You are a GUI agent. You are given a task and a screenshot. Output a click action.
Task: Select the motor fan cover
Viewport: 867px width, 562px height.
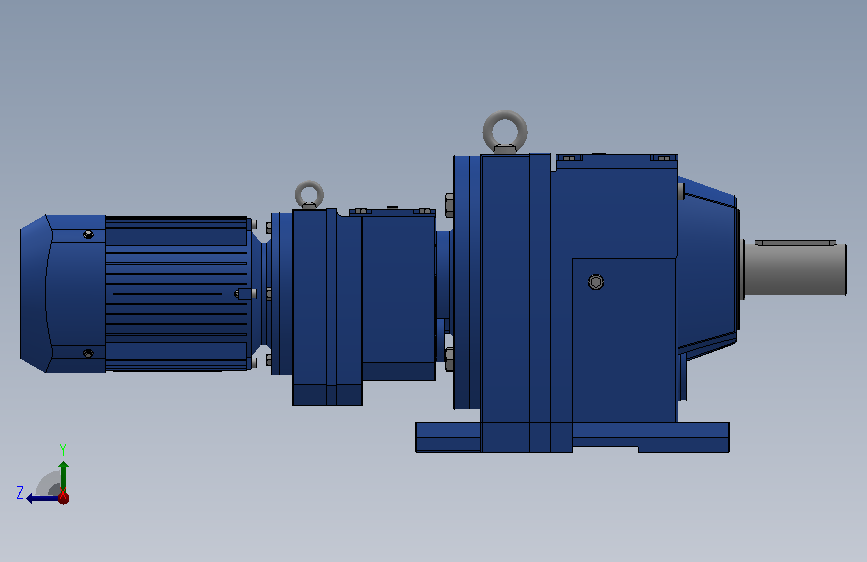point(63,294)
